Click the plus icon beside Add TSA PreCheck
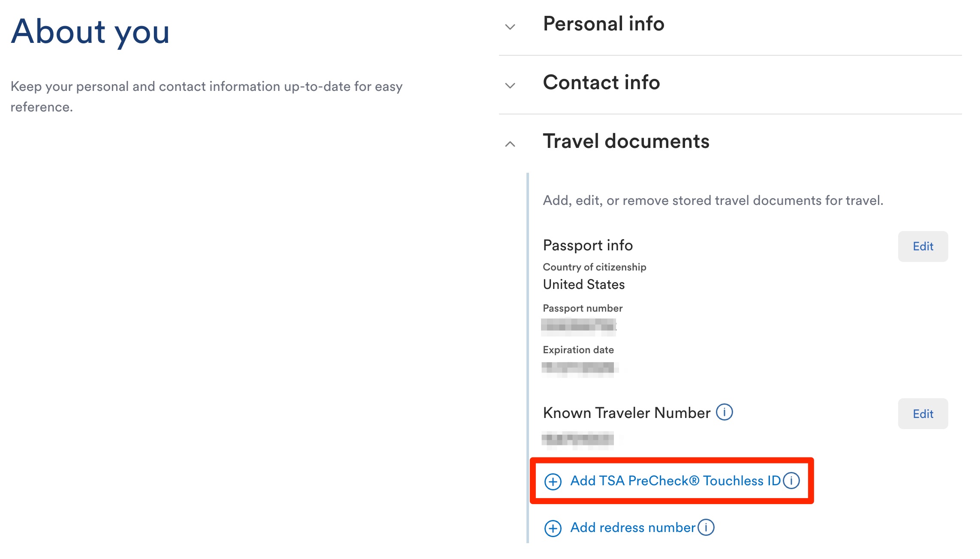The width and height of the screenshot is (980, 559). (x=553, y=481)
